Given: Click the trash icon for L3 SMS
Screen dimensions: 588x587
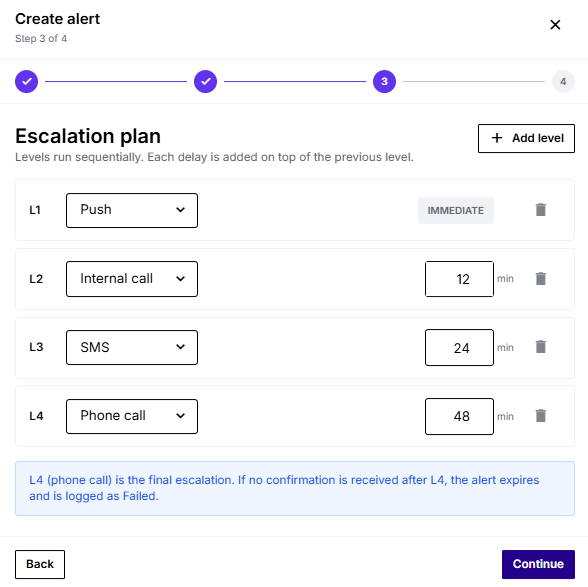Looking at the screenshot, I should tap(540, 347).
